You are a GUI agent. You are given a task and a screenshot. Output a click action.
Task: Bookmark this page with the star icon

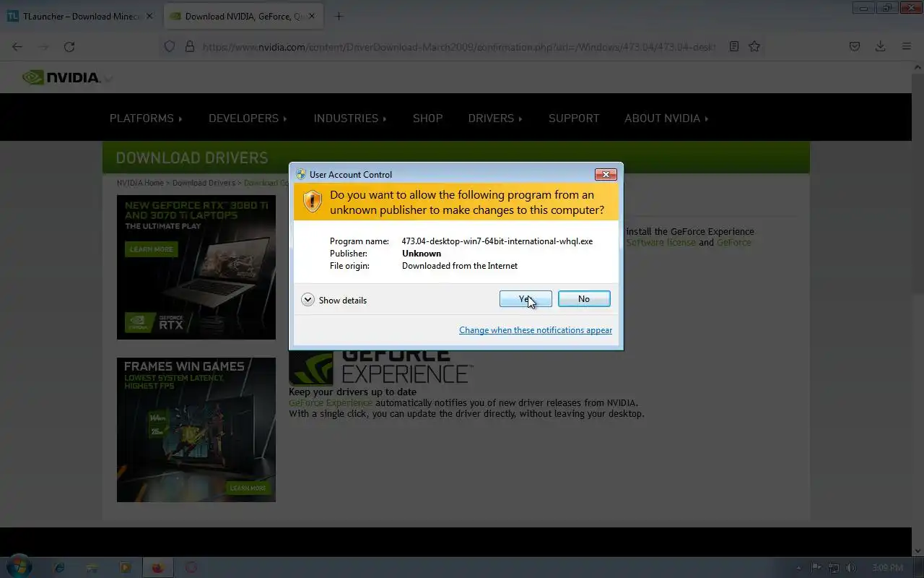tap(754, 46)
